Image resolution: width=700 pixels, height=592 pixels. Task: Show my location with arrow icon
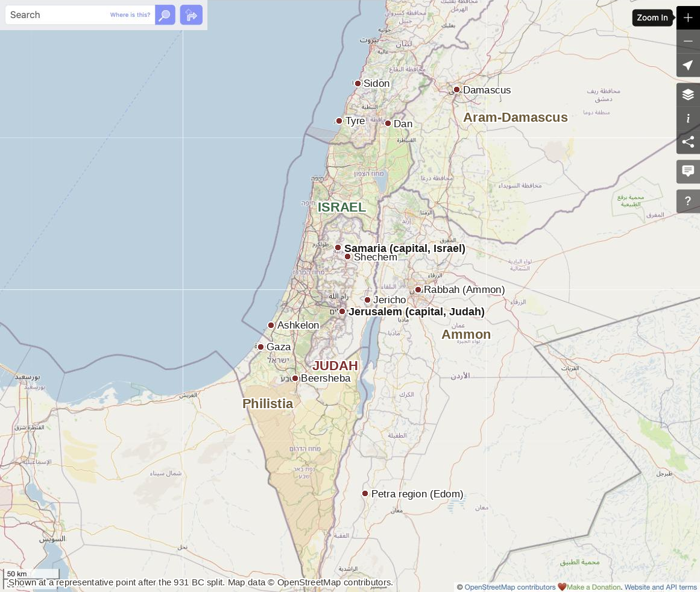point(688,65)
